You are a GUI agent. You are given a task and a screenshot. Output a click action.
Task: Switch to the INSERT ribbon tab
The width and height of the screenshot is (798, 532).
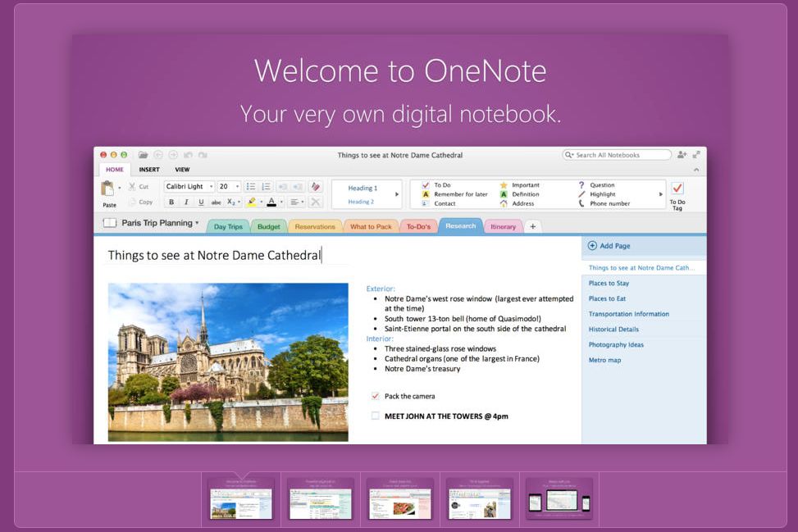[x=149, y=170]
